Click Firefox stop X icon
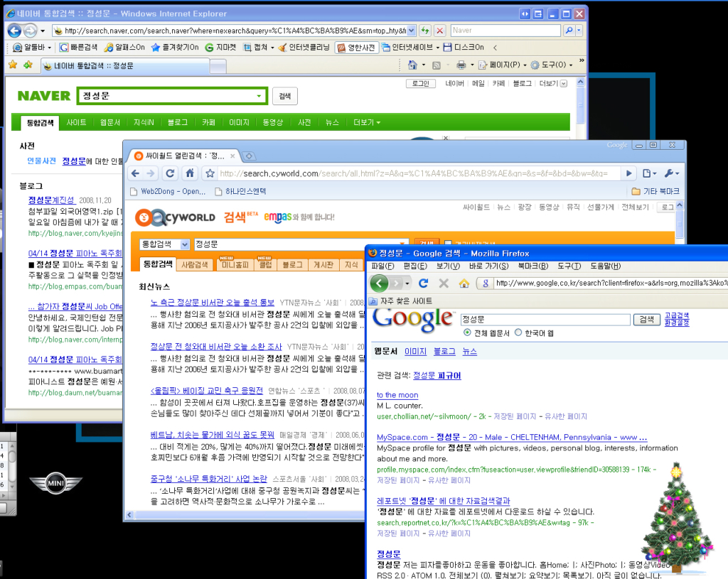728x579 pixels. tap(444, 283)
